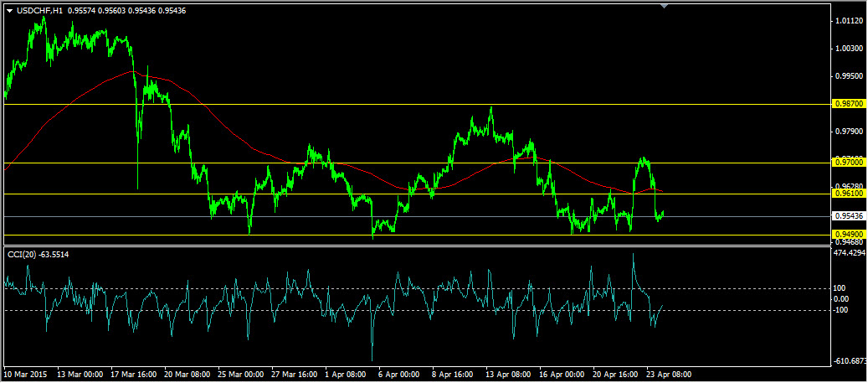Click the 27 Mar 16:00 time label

(295, 374)
